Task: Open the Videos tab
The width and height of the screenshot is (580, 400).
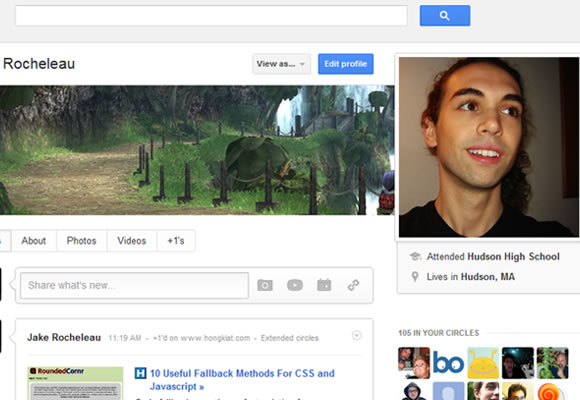Action: tap(132, 241)
